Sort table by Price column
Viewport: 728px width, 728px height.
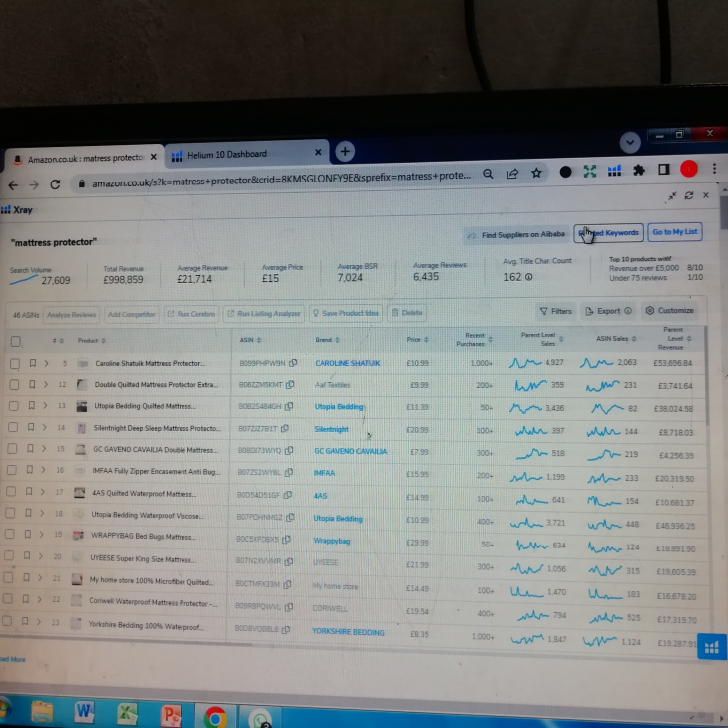[x=417, y=340]
